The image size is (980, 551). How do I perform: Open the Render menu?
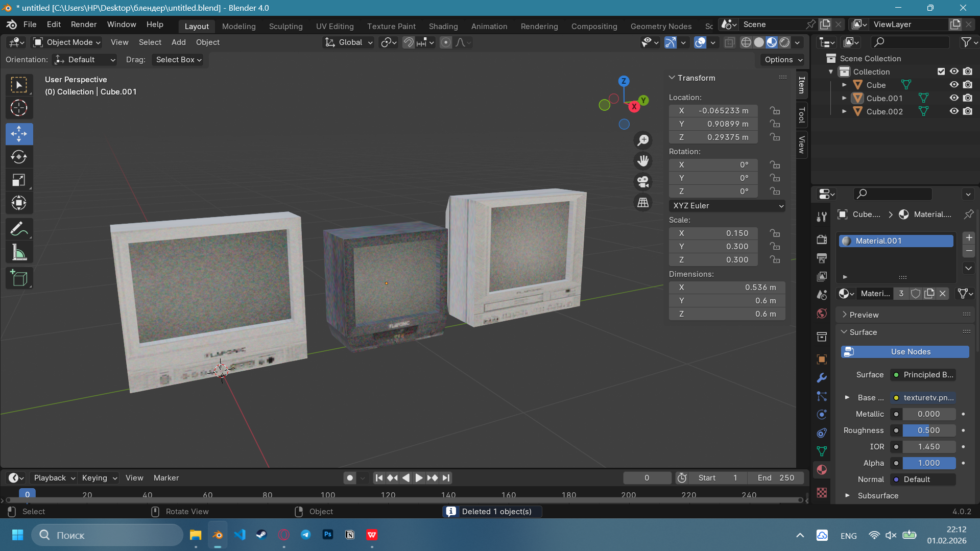84,25
